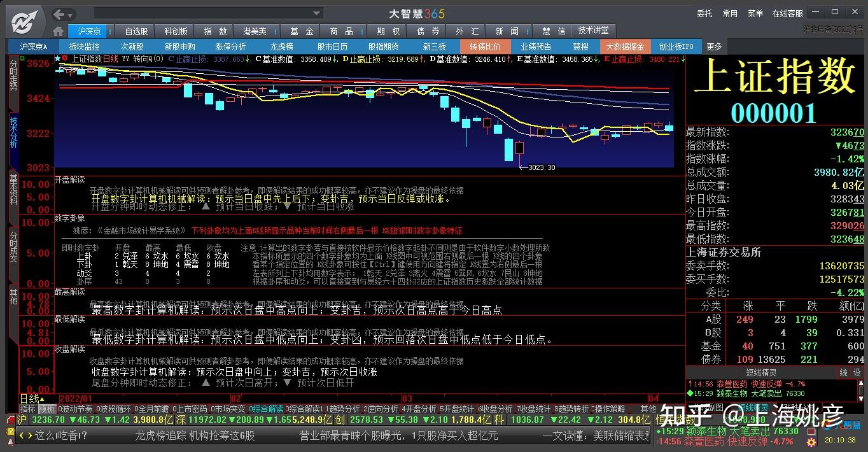Select the 波段循环 indicator tab
Viewport: 868px width, 452px height.
[113, 409]
